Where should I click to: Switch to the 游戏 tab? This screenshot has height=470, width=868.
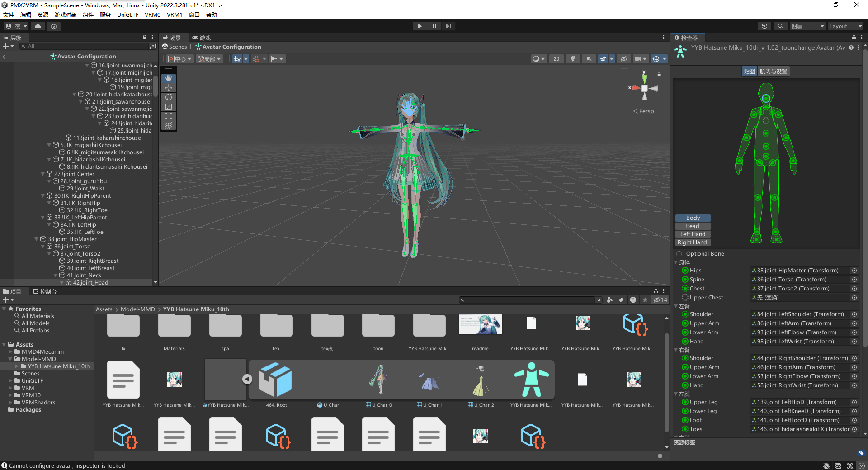[x=202, y=38]
